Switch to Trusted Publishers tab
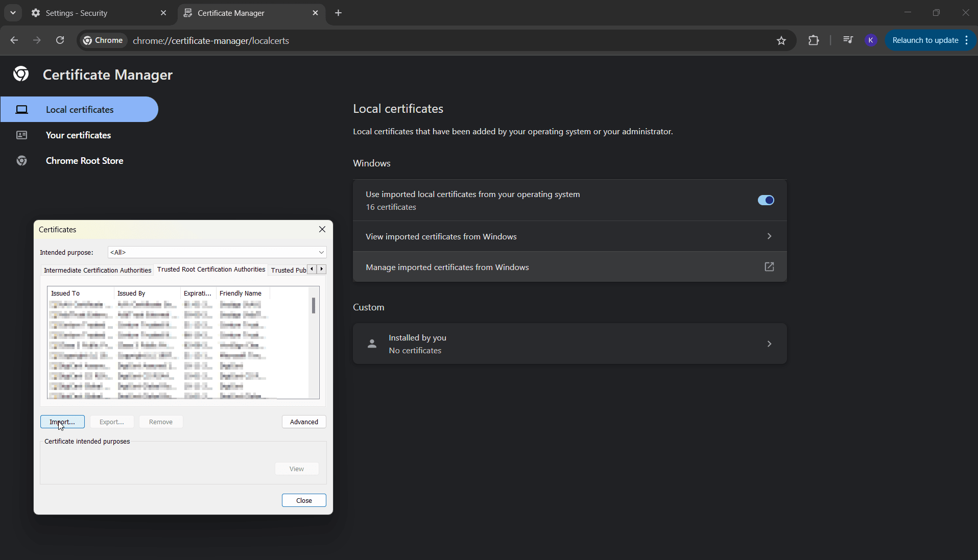Viewport: 978px width, 560px height. coord(288,270)
